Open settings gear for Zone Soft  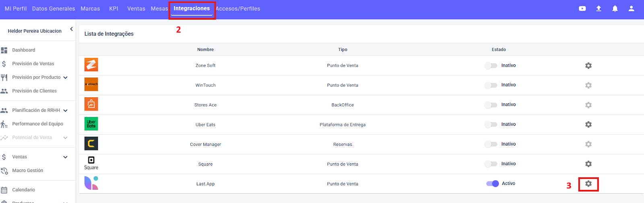click(588, 66)
